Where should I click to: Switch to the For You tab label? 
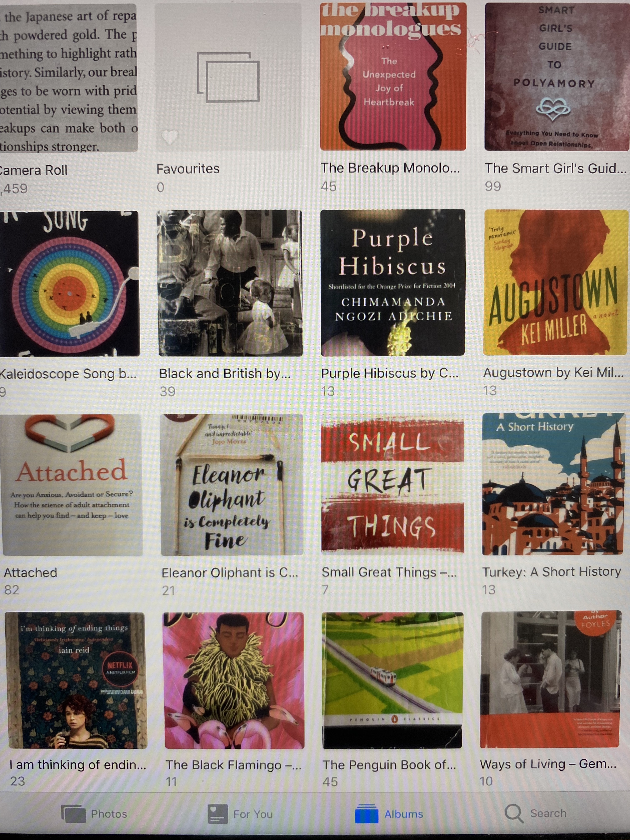(253, 814)
